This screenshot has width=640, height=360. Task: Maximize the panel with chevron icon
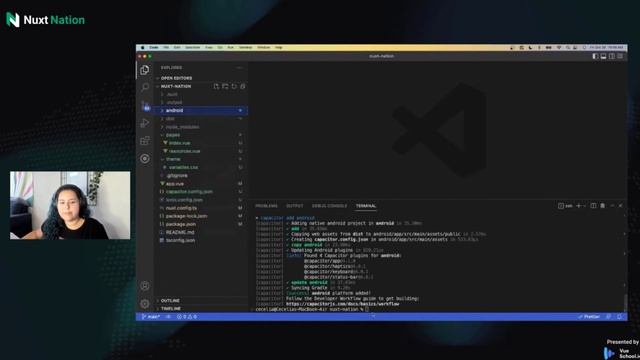(612, 206)
